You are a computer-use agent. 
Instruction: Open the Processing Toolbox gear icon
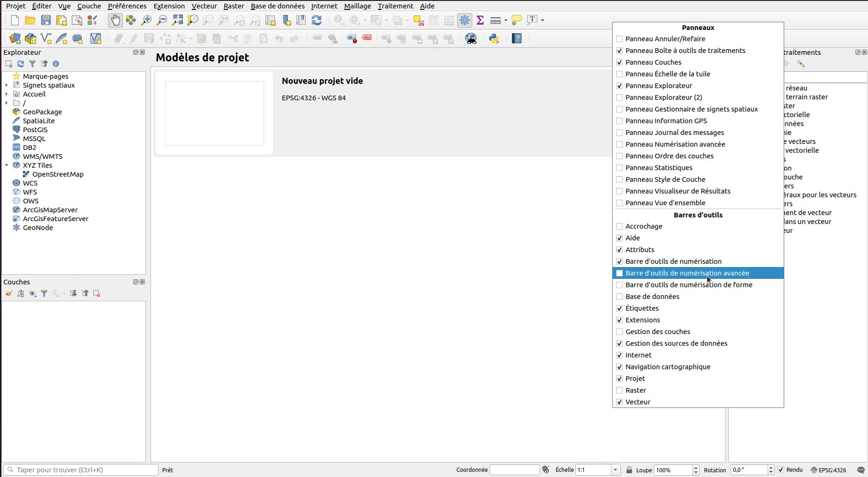[465, 20]
